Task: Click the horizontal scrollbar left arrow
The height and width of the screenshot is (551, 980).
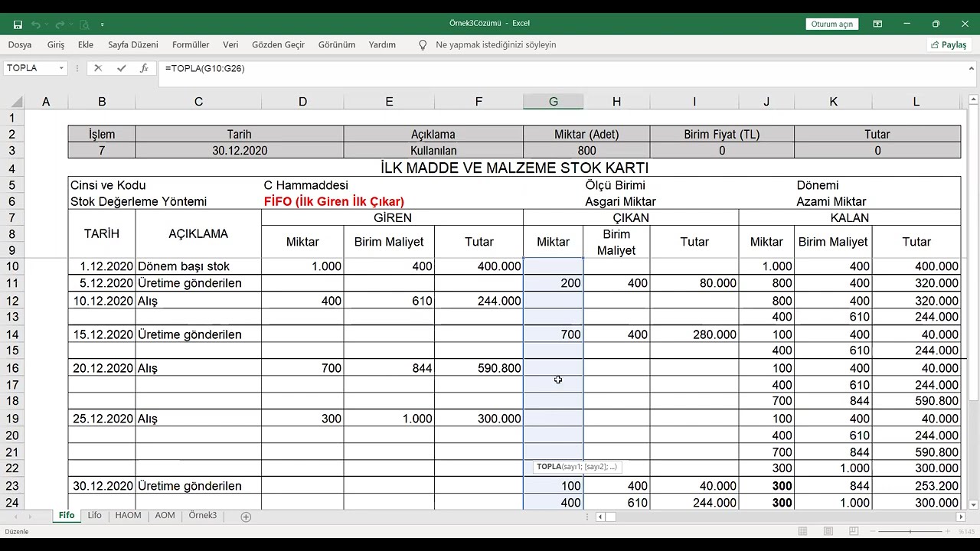Action: pos(600,517)
